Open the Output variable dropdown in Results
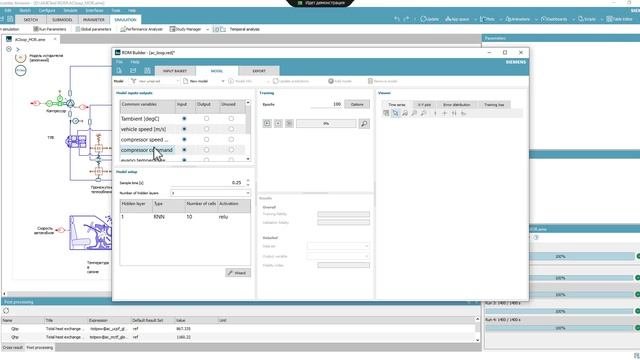This screenshot has width=640, height=360. tap(338, 256)
